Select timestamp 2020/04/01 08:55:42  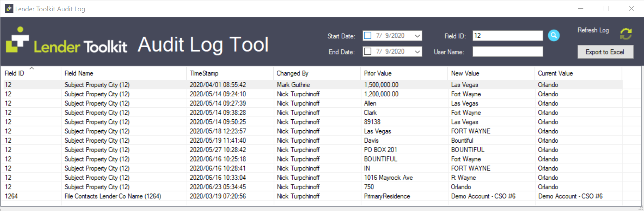click(218, 85)
